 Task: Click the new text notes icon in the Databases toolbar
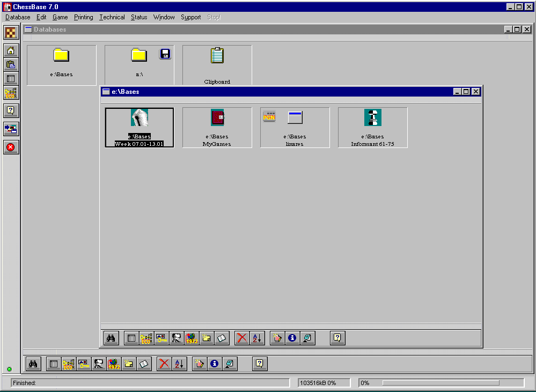[x=200, y=364]
